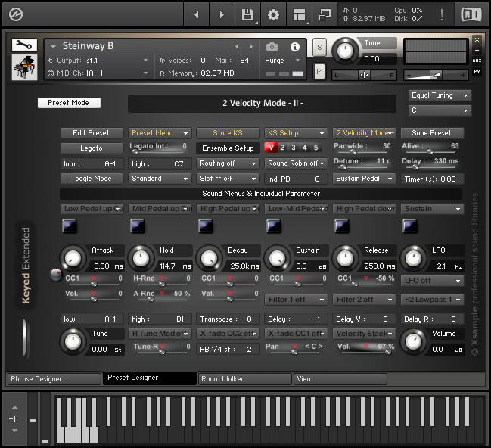
Task: Open the F2 Lowpass 1 dropdown
Action: [432, 300]
